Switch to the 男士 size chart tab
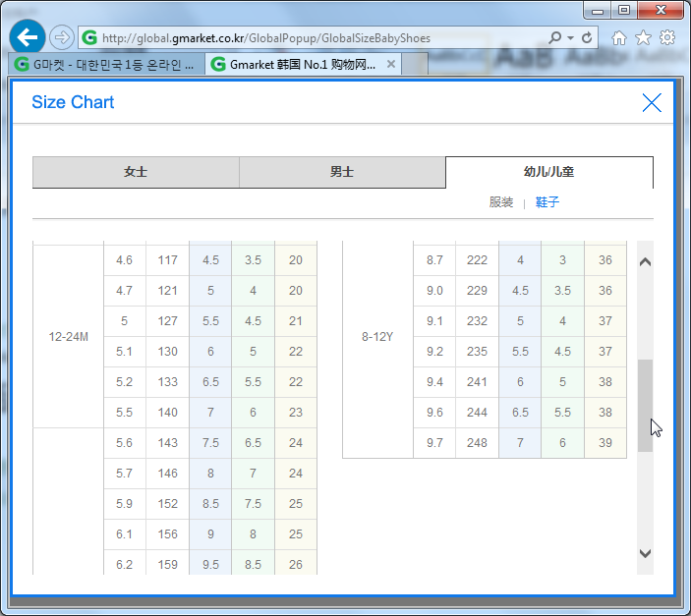691x616 pixels. coord(342,172)
